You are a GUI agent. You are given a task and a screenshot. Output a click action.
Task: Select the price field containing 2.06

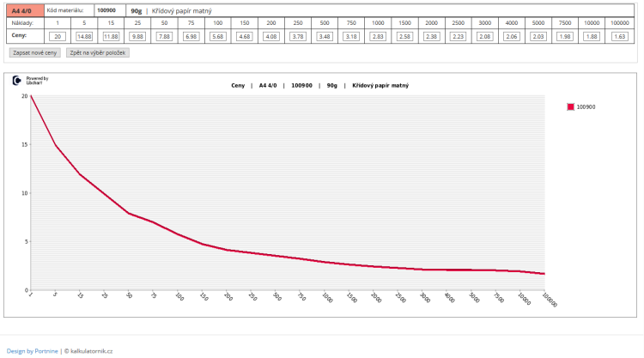tap(512, 37)
